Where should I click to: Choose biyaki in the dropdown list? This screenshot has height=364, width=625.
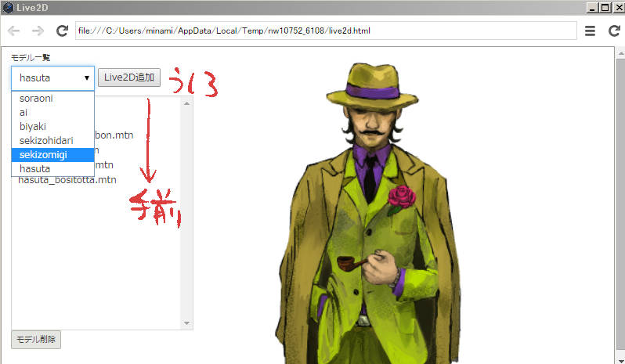pos(52,127)
